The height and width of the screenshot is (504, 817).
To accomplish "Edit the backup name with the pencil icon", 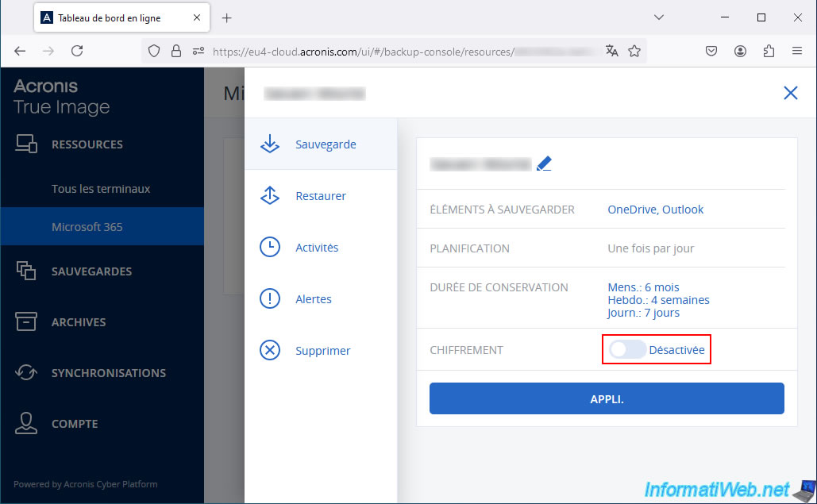I will coord(544,164).
